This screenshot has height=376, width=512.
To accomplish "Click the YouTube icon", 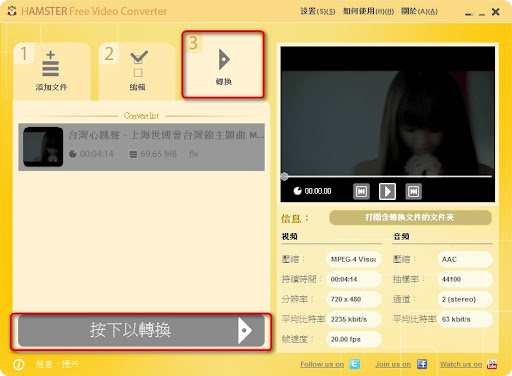I will coord(492,364).
